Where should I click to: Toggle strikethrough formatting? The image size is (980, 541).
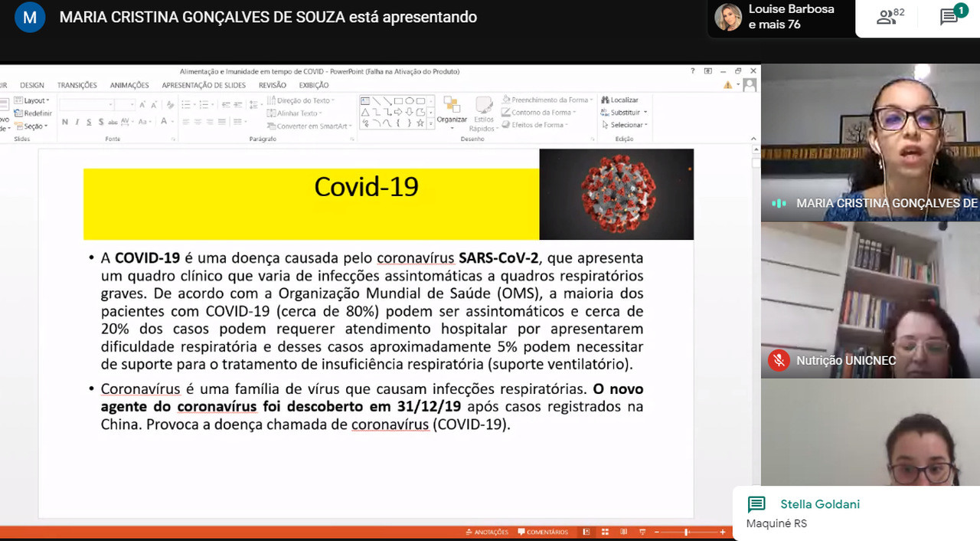click(113, 122)
